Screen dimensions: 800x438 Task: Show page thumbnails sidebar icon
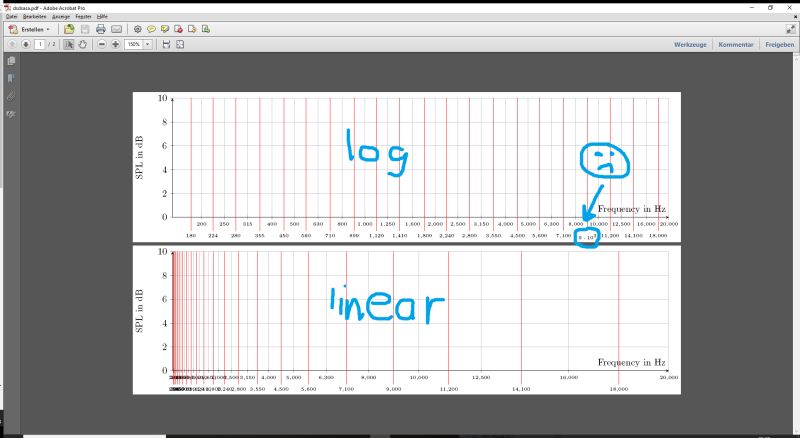[x=11, y=61]
